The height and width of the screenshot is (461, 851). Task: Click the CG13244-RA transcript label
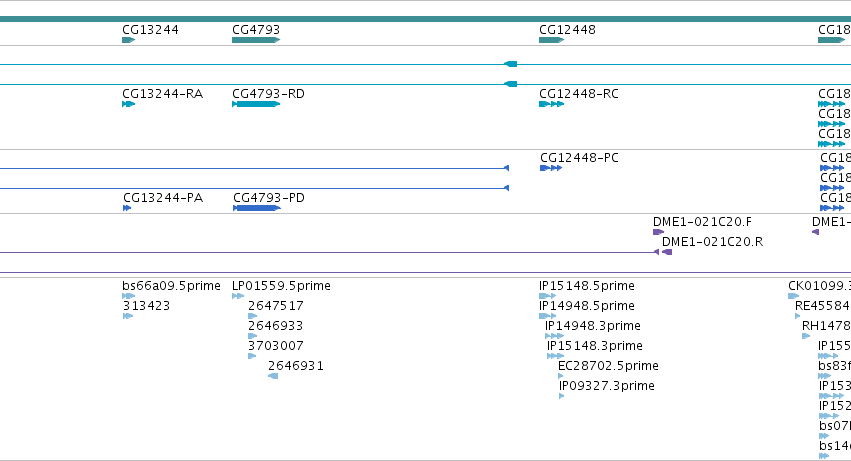[163, 93]
